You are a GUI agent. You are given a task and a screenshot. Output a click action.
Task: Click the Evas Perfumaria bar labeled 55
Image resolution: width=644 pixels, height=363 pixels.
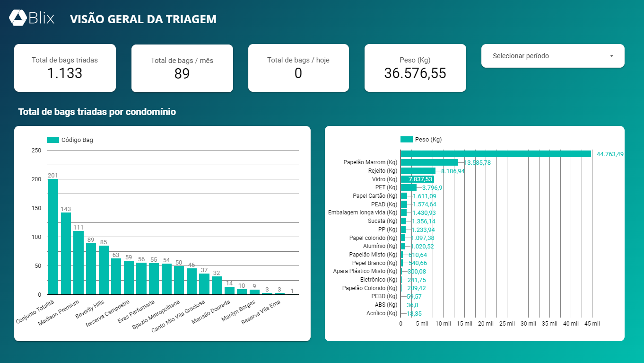click(154, 279)
